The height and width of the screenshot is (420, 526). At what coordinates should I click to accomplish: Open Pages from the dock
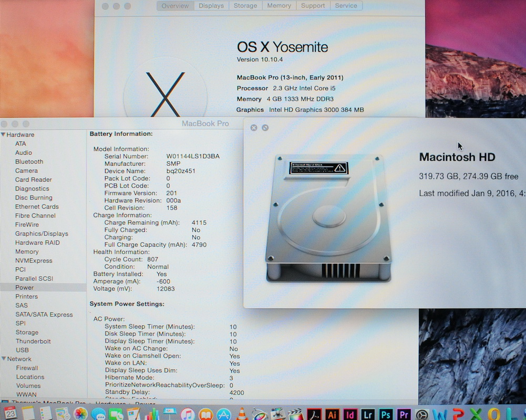(133, 414)
